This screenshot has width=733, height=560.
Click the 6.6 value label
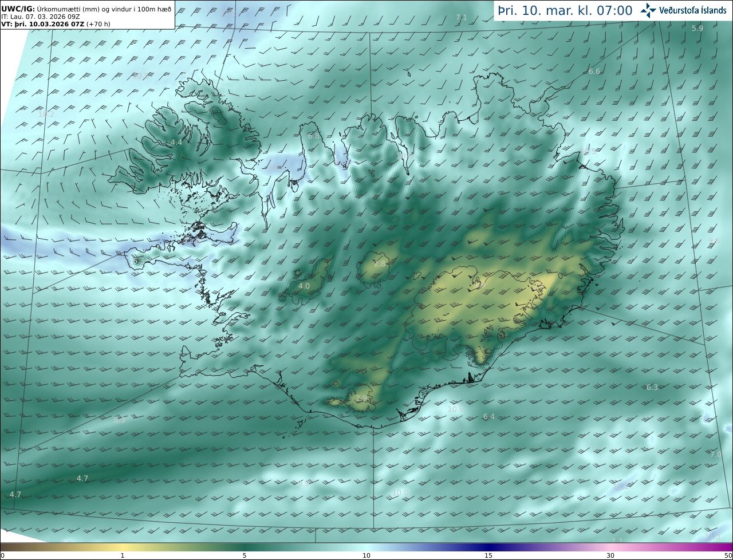[x=594, y=71]
